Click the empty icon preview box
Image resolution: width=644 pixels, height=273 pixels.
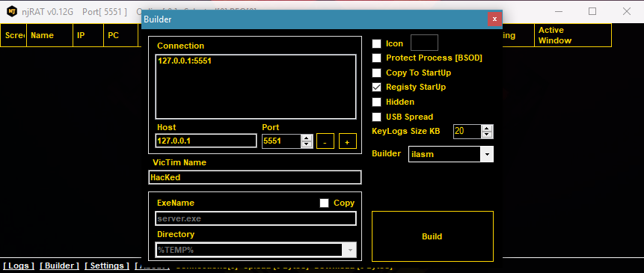click(425, 43)
